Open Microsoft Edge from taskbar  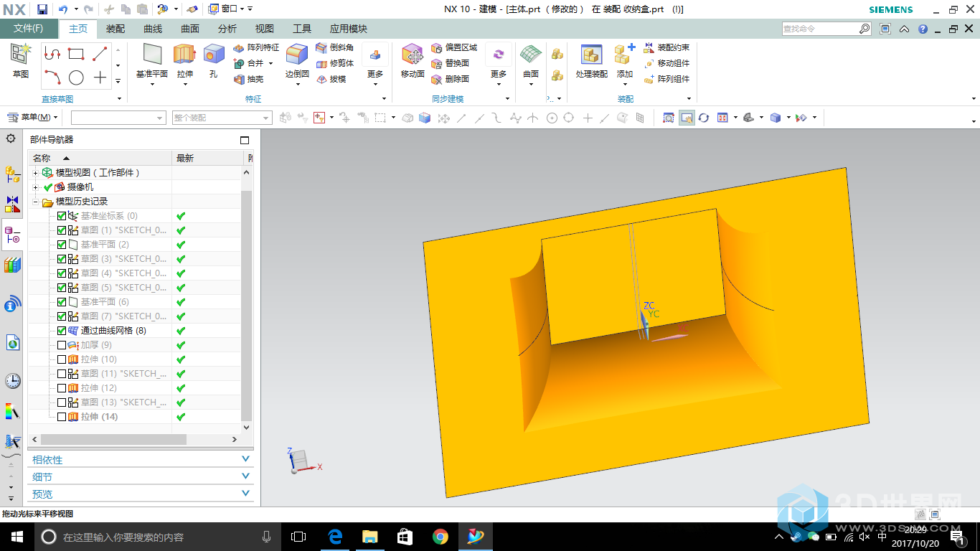click(334, 537)
